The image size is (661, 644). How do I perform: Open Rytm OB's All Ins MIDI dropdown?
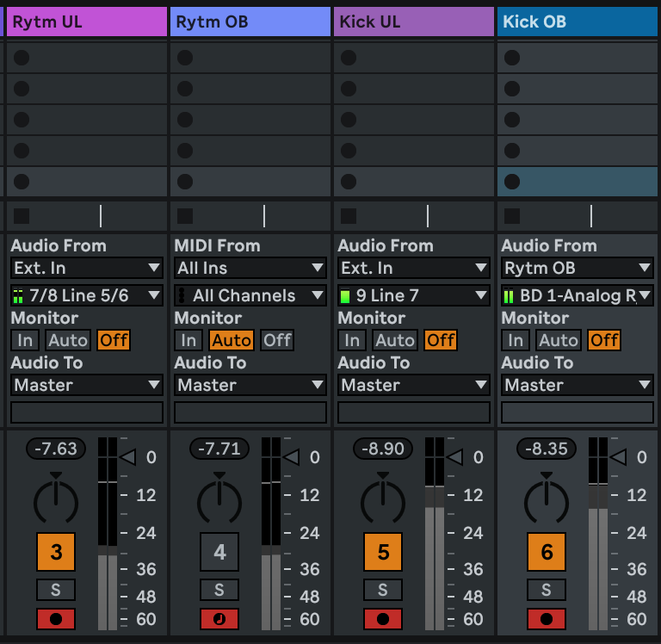pyautogui.click(x=250, y=268)
